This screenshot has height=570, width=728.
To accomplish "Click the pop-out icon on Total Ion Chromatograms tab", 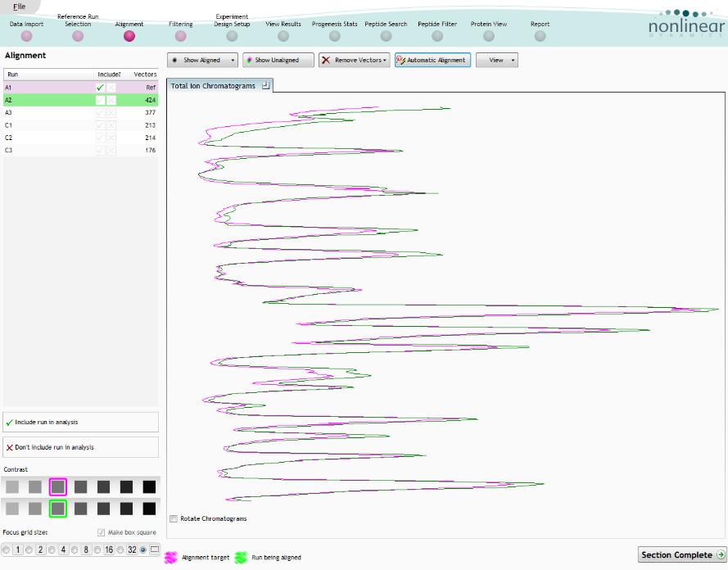I will point(266,85).
